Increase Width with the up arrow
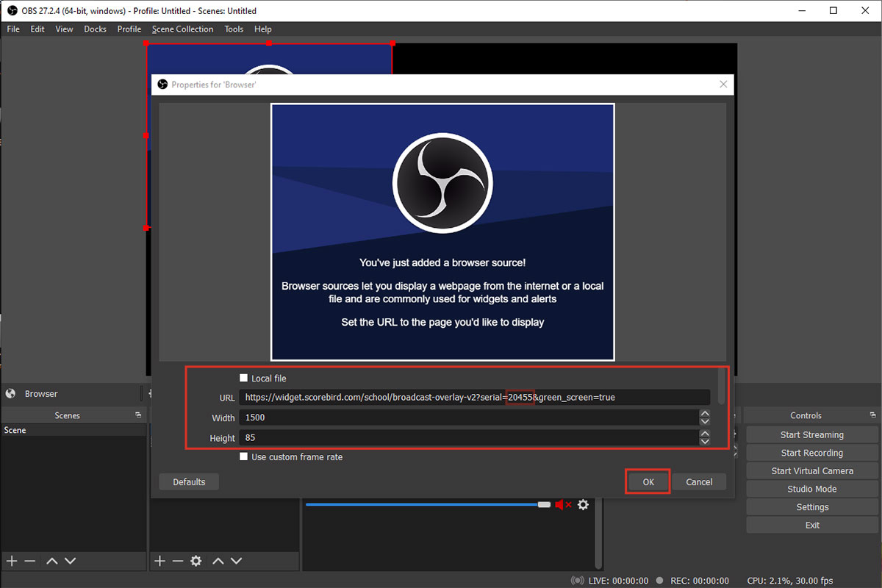This screenshot has width=882, height=588. 705,414
